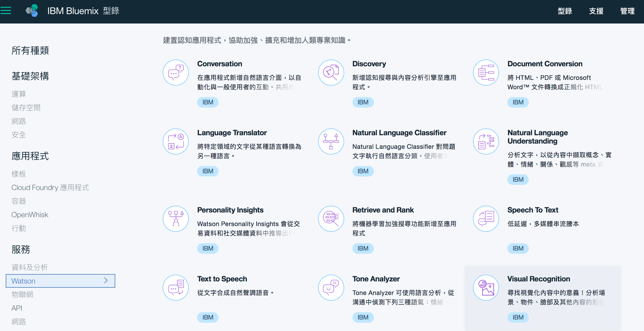Screen dimensions: 644x331
Task: Select the Watson category label
Action: [x=23, y=281]
